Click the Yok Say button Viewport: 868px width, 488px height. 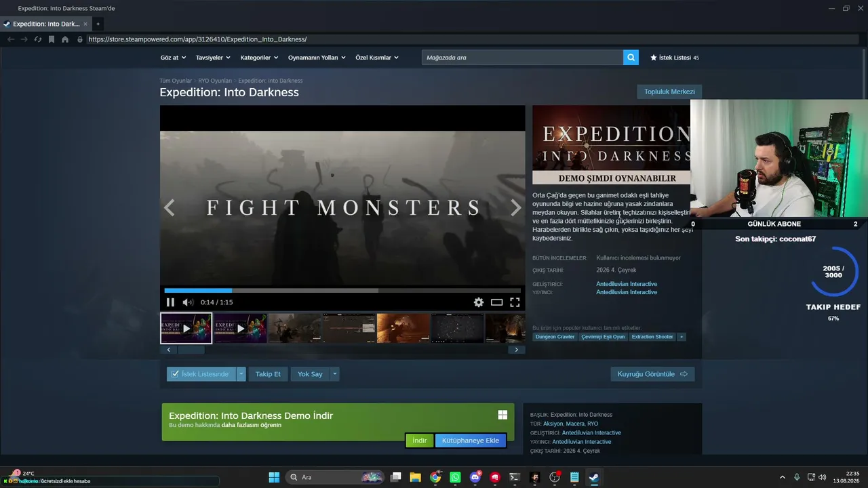(310, 374)
